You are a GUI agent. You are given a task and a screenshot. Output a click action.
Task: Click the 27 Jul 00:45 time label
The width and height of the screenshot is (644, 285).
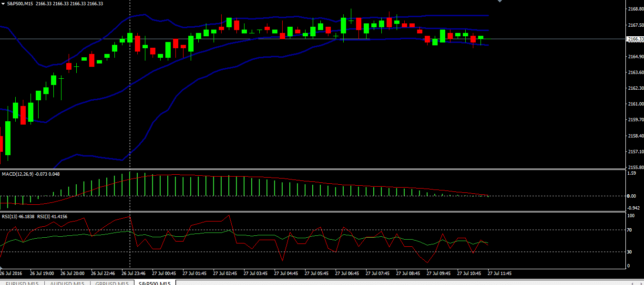point(164,274)
